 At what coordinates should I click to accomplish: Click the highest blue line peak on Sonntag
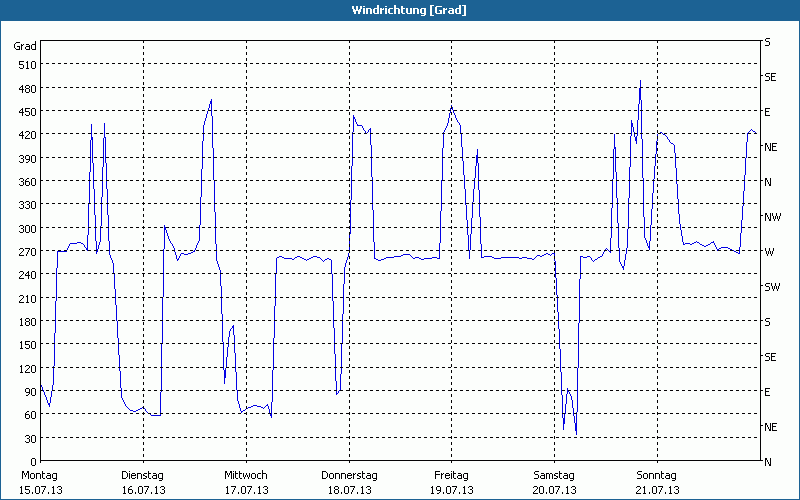click(640, 81)
